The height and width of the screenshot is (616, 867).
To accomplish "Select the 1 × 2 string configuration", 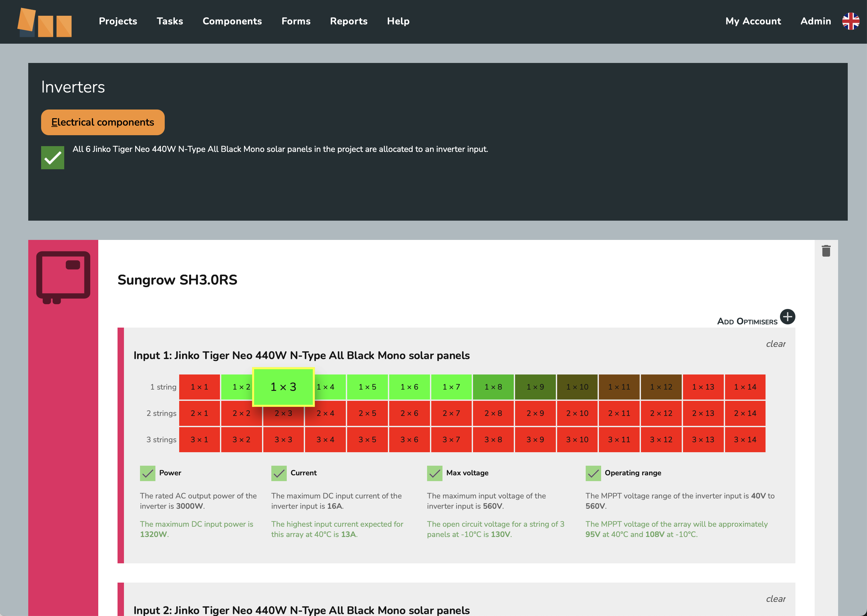I will pyautogui.click(x=237, y=387).
